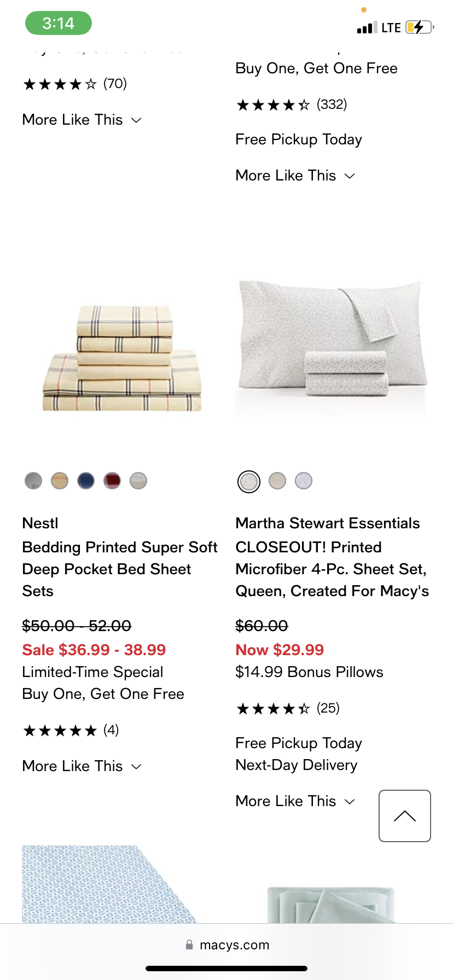The width and height of the screenshot is (453, 980).
Task: Pick the beige swatch for Martha Stewart sheets
Action: 277,481
